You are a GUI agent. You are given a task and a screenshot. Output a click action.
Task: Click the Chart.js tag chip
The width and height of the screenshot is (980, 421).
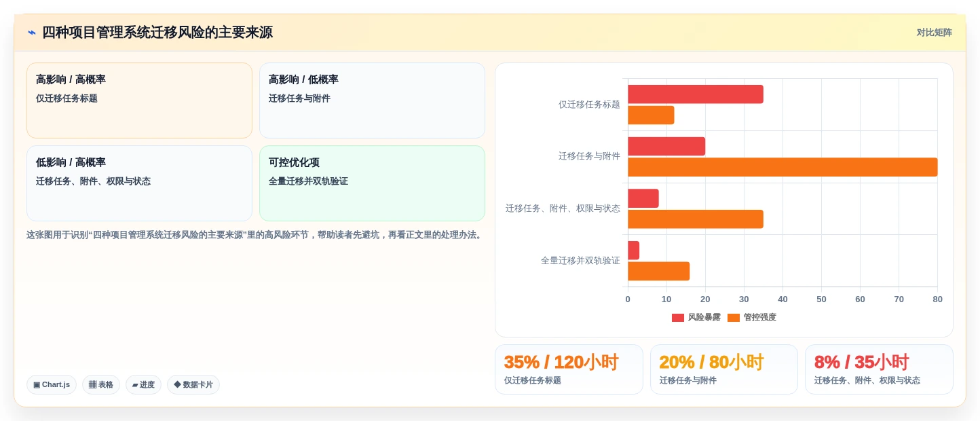[x=52, y=385]
